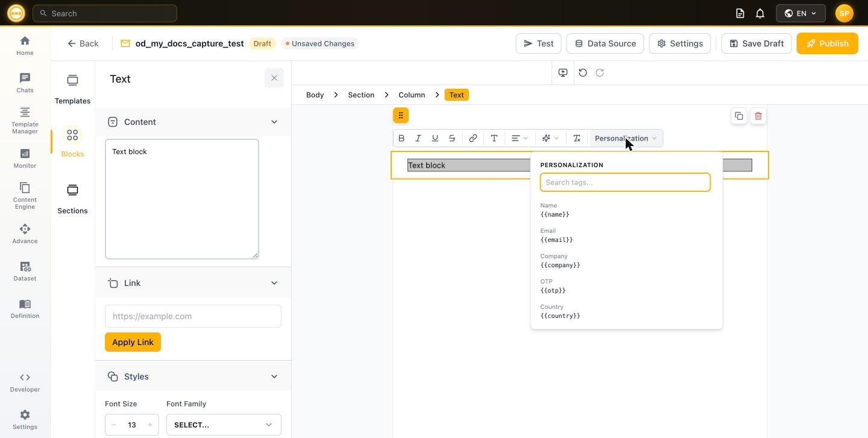Insert a link from toolbar

pyautogui.click(x=473, y=138)
